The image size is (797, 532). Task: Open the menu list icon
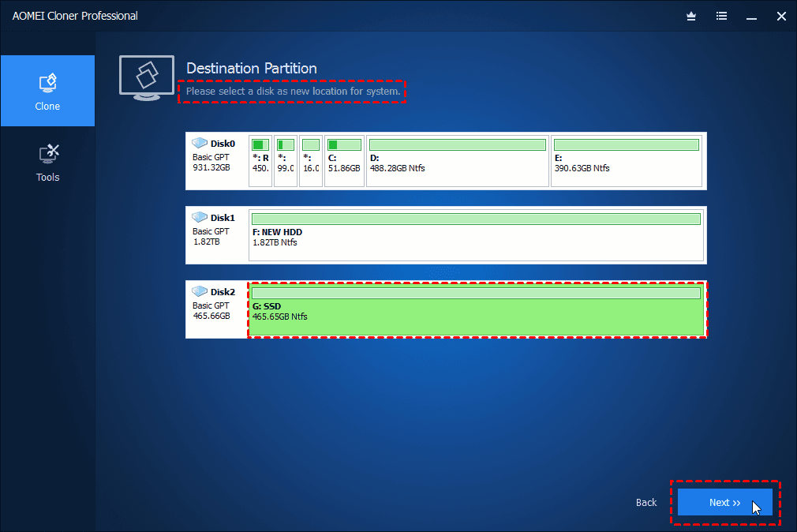coord(721,17)
